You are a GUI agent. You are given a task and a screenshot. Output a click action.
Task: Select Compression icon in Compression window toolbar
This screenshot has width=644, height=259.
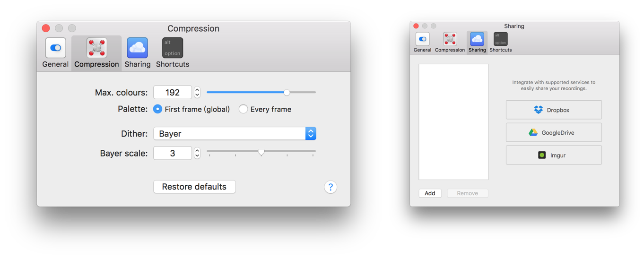[96, 48]
